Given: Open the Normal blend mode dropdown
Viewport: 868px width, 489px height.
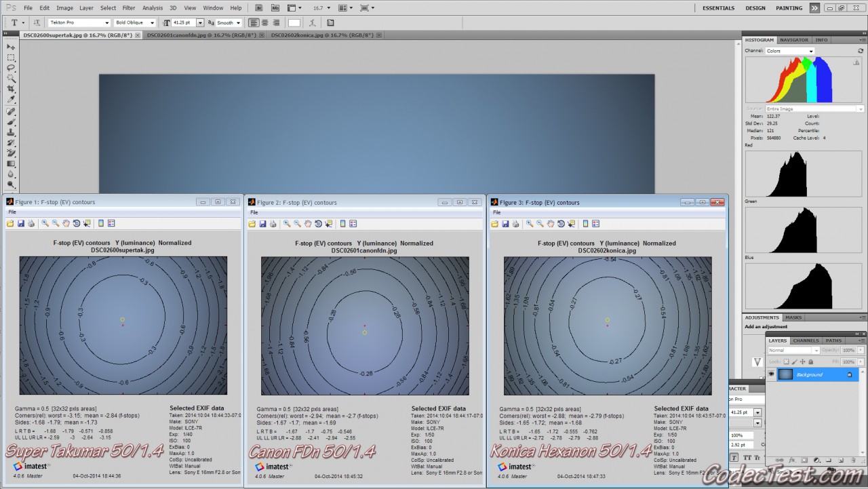Looking at the screenshot, I should click(793, 350).
